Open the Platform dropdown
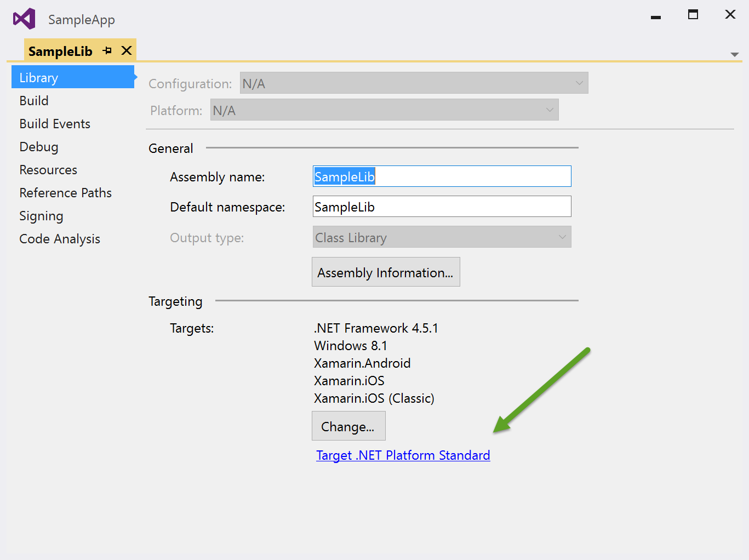The image size is (749, 560). [384, 110]
